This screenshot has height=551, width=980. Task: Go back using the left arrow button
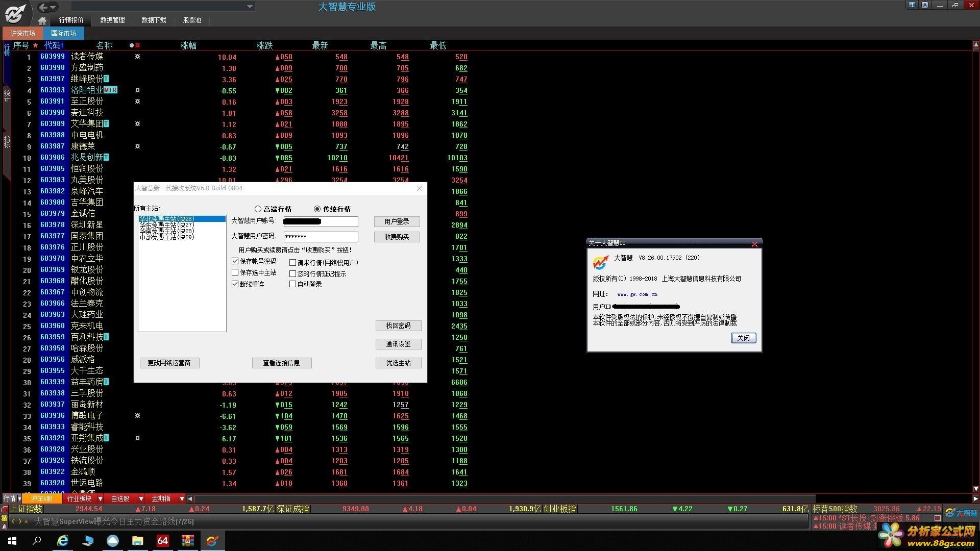pos(43,7)
